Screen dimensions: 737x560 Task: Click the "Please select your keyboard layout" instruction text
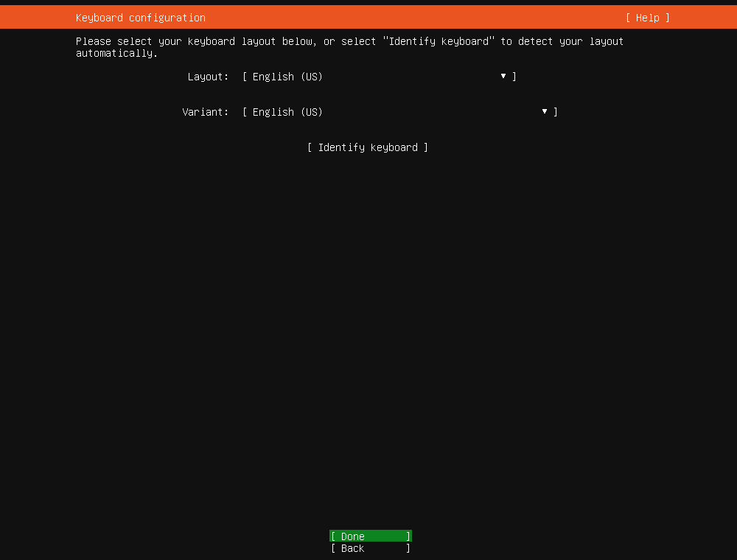point(349,47)
